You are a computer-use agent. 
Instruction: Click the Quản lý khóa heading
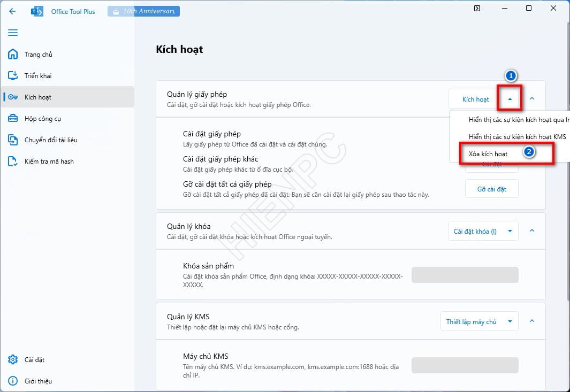(189, 226)
